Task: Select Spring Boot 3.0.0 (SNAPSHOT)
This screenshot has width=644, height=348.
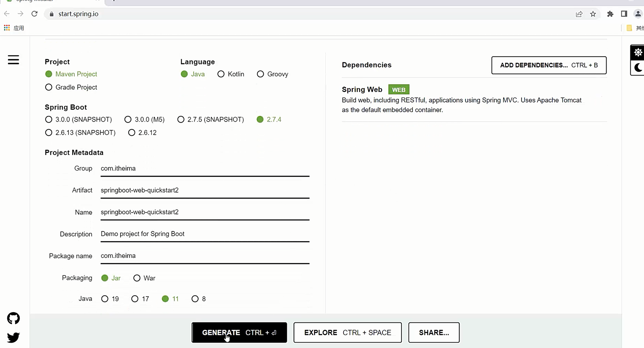Action: pyautogui.click(x=78, y=119)
